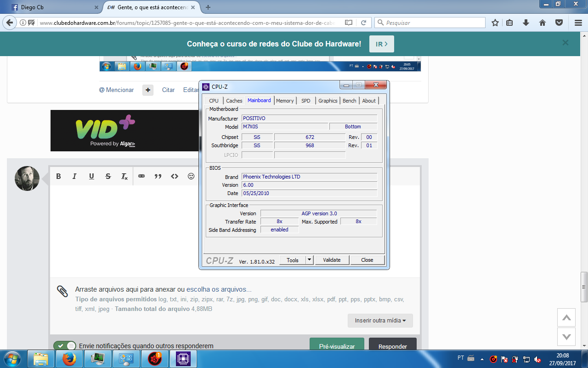Image resolution: width=588 pixels, height=368 pixels.
Task: Switch to the Caches tab in CPU-Z
Action: click(234, 101)
